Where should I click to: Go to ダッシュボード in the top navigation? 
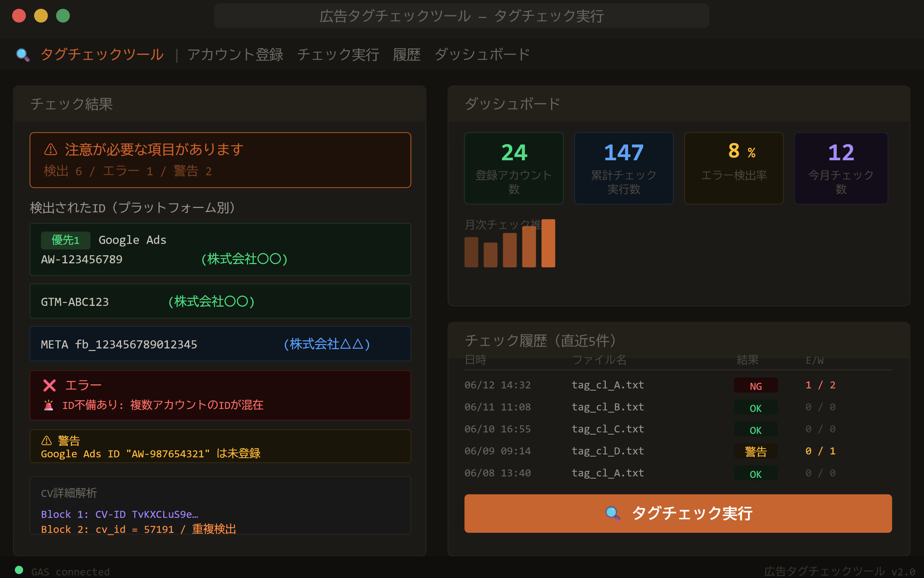coord(482,55)
